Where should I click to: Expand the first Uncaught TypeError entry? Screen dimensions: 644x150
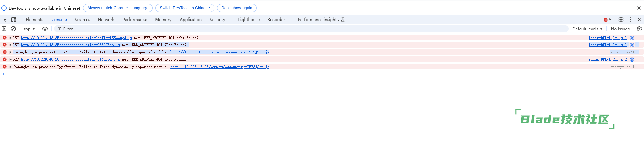pos(10,52)
